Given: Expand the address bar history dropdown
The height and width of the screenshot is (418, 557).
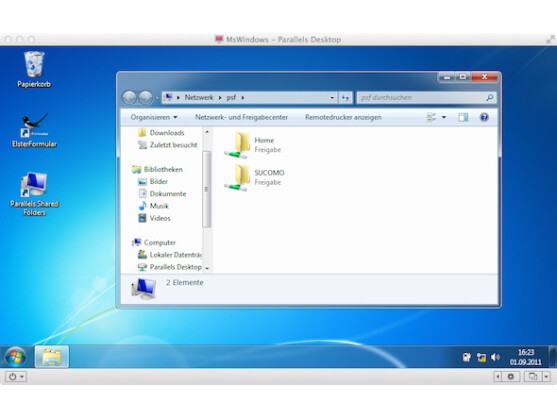Looking at the screenshot, I should coord(332,97).
